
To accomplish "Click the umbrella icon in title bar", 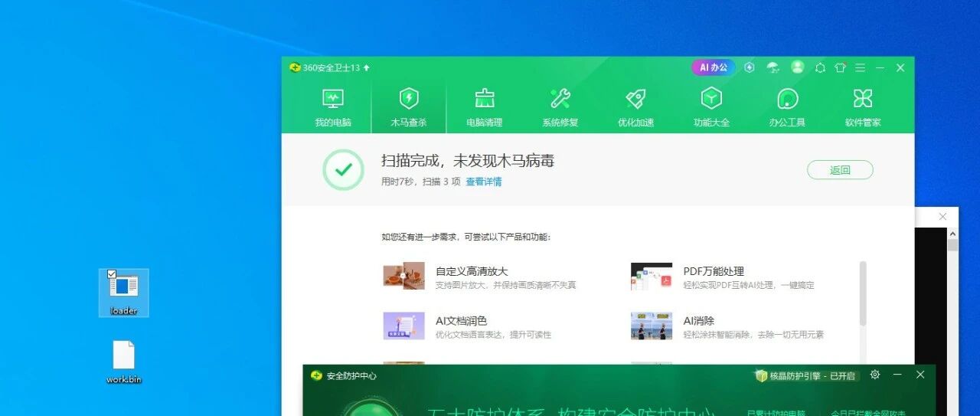I will [x=773, y=67].
